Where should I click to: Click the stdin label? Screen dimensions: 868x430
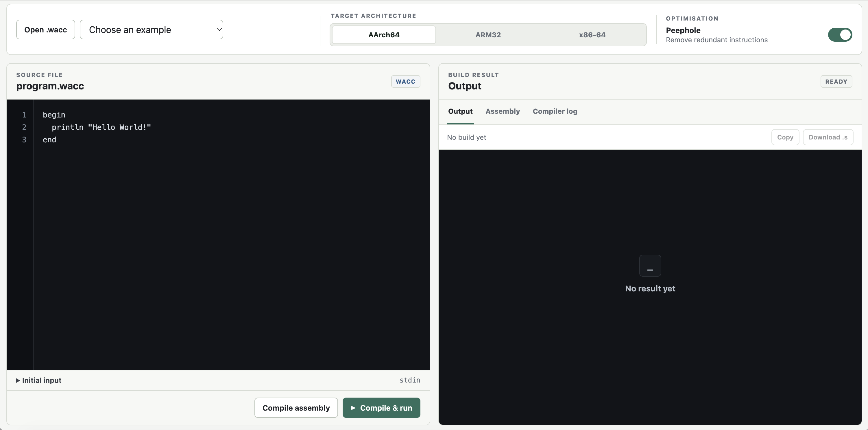[410, 380]
